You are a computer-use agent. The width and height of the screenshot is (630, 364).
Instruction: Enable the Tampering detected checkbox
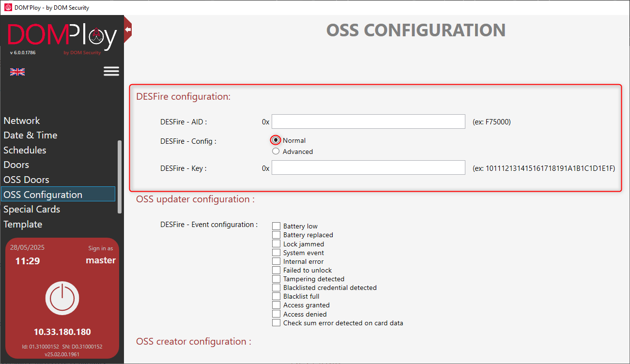click(x=276, y=279)
